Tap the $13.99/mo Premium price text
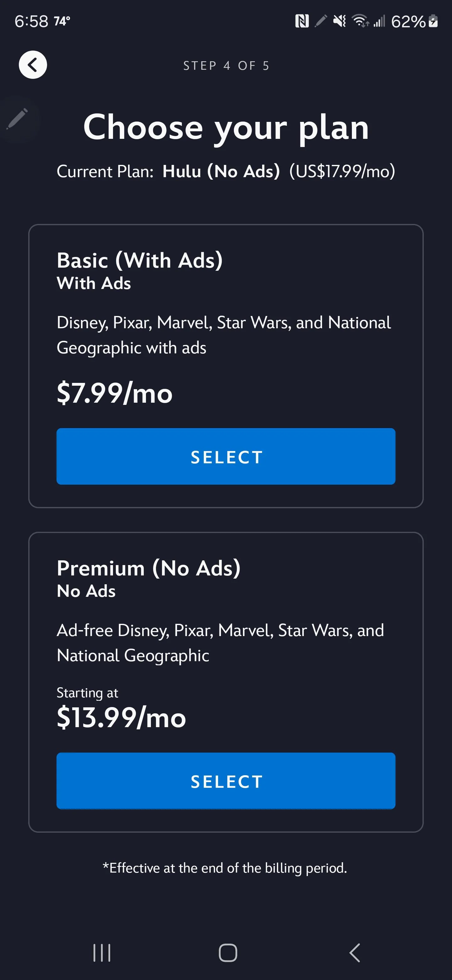Screen dimensions: 452x980 tap(121, 718)
